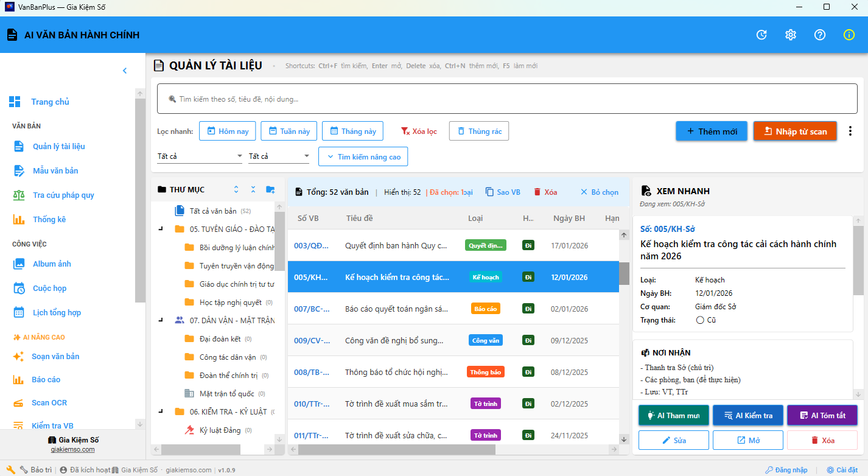
Task: Click the refresh history icon in header
Action: click(761, 35)
